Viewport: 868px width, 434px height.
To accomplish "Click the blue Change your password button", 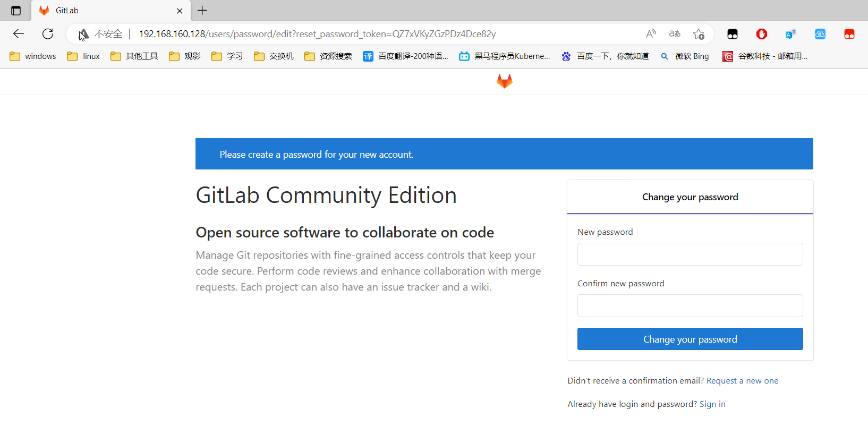I will [690, 339].
